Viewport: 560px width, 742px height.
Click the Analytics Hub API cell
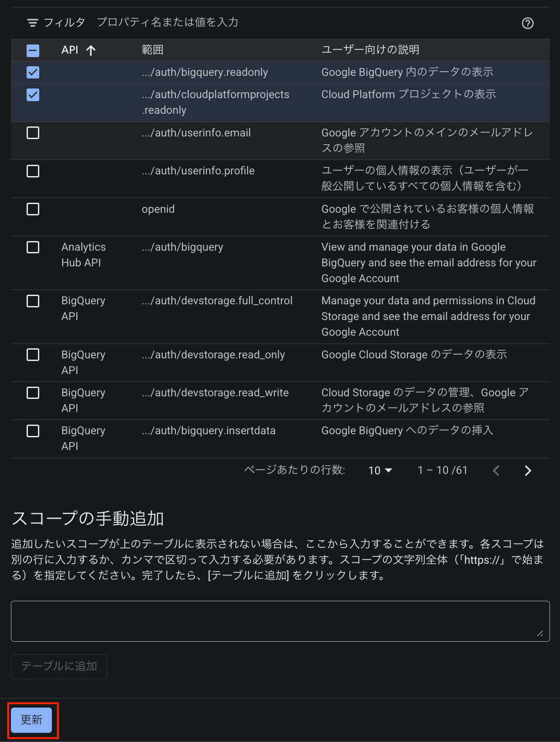click(x=83, y=255)
